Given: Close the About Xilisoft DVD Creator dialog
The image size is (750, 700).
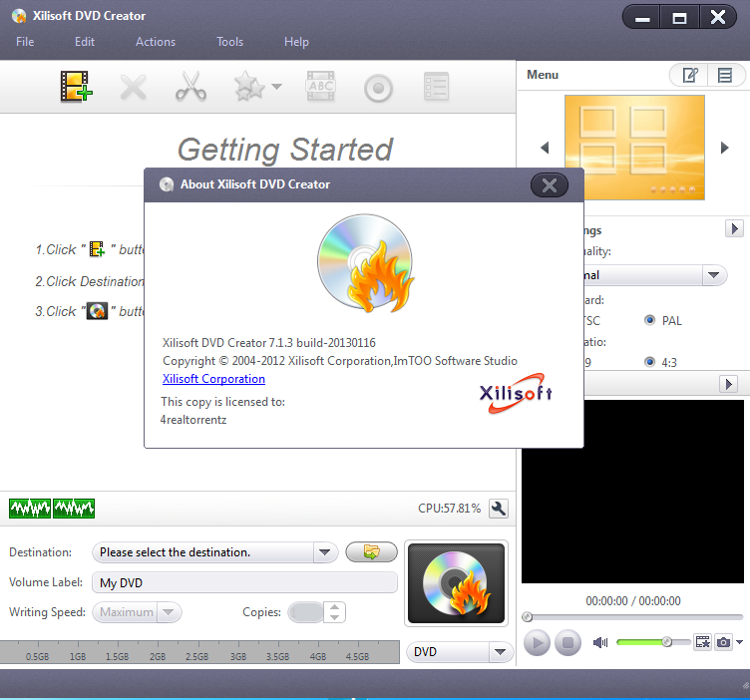Looking at the screenshot, I should (549, 184).
